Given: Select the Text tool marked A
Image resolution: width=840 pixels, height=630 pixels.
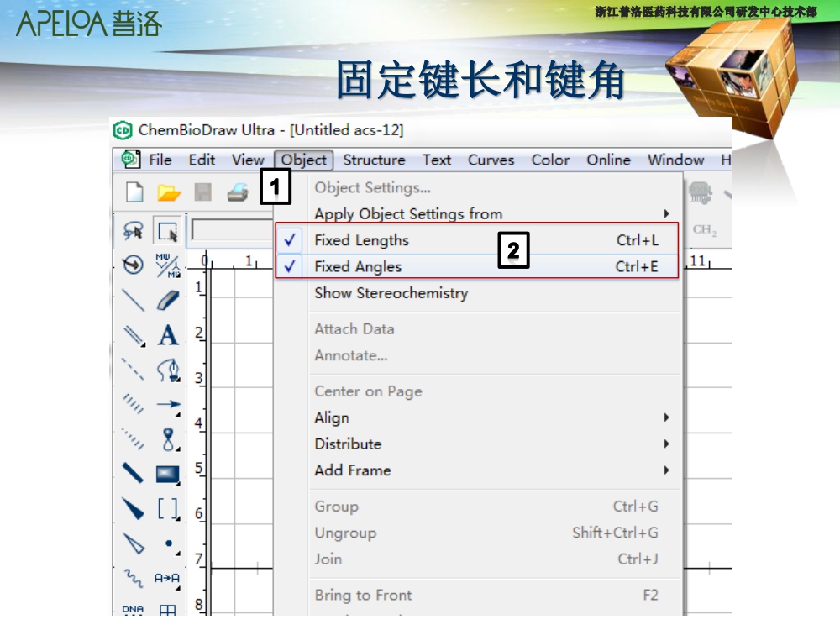Looking at the screenshot, I should click(168, 335).
